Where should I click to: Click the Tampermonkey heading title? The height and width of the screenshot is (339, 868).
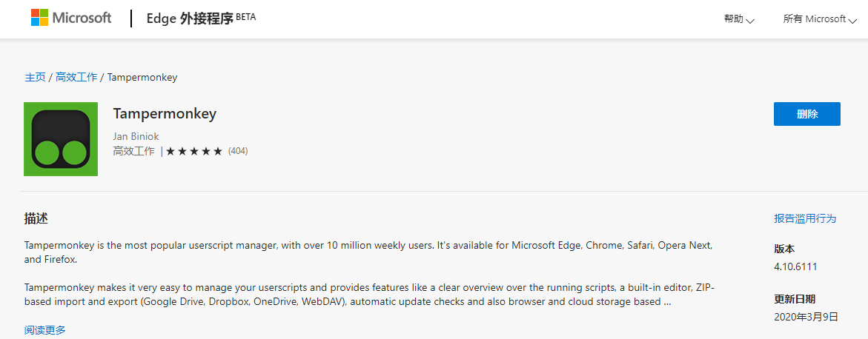click(165, 114)
